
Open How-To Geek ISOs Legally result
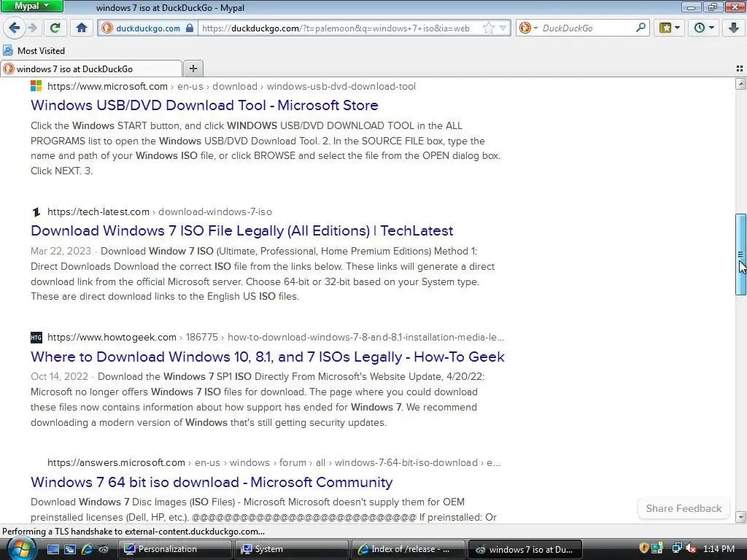(267, 357)
